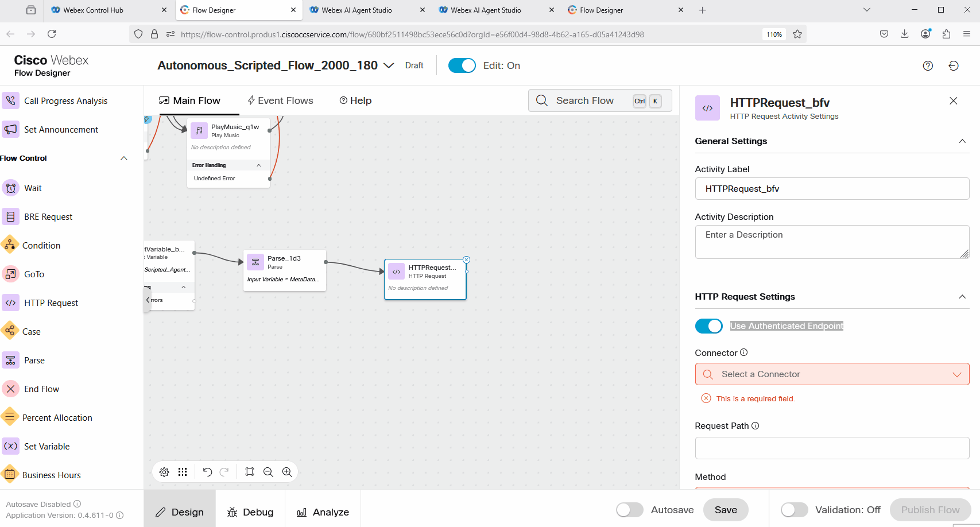Click the grid dots icon in canvas toolbar

183,472
